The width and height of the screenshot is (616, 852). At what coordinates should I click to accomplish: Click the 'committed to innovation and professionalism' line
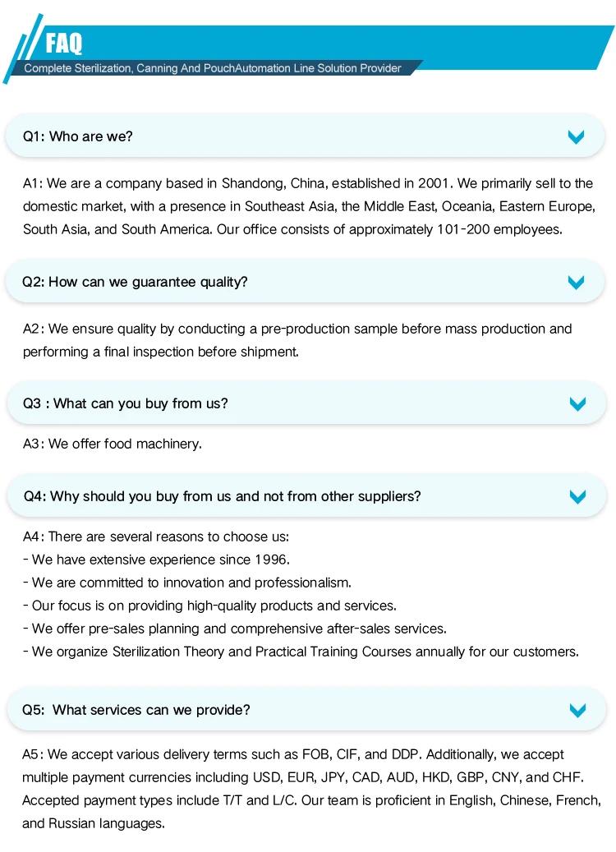(187, 583)
